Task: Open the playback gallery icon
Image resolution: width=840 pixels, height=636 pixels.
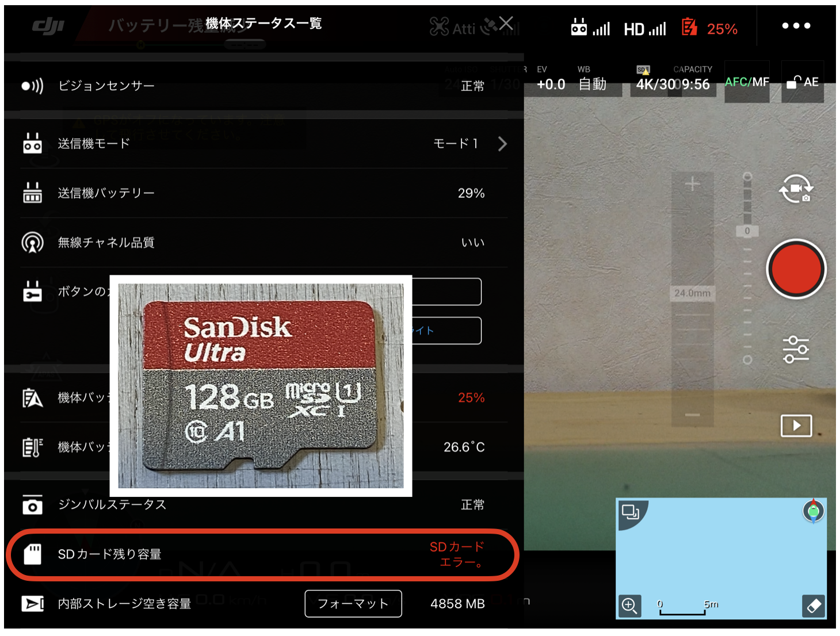Action: tap(796, 426)
